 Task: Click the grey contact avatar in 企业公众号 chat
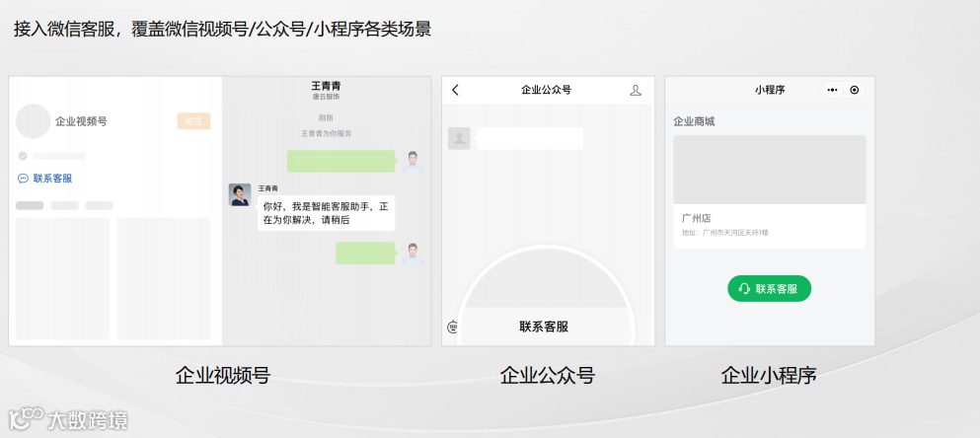pos(459,138)
